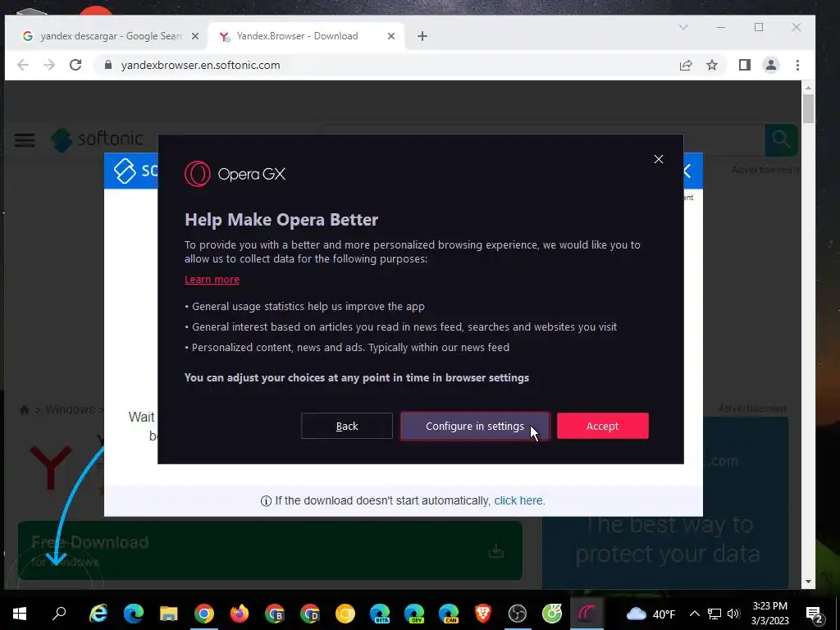The image size is (840, 630).
Task: Launch Microsoft Edge from taskbar
Action: coord(134,614)
